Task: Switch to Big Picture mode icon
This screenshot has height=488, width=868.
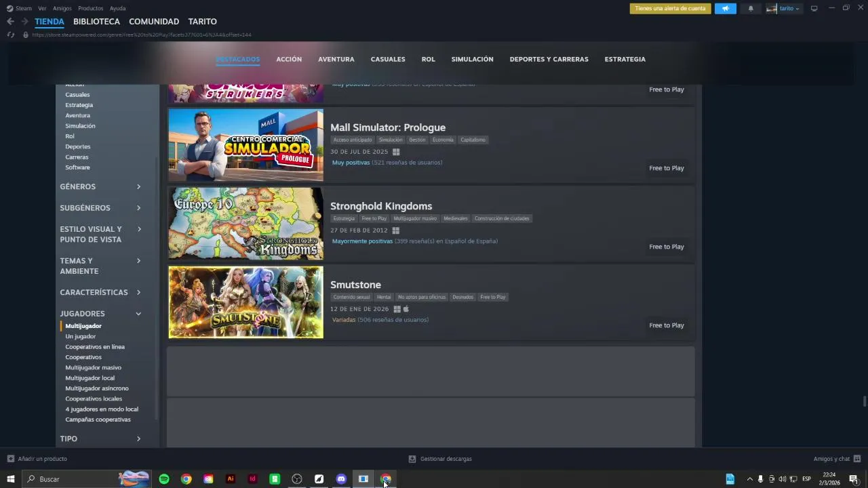Action: [814, 8]
